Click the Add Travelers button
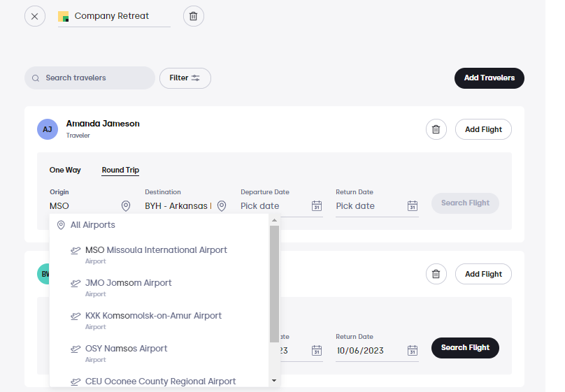565x392 pixels. (x=489, y=78)
